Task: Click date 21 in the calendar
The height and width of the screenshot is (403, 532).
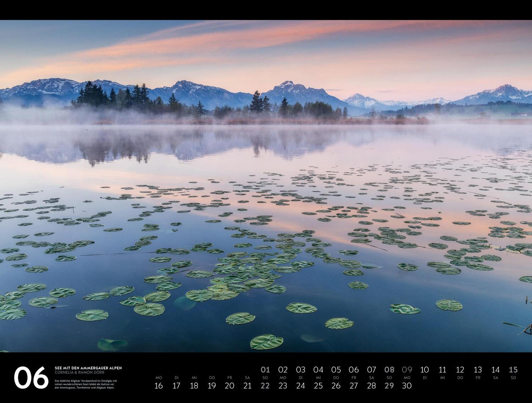Action: click(247, 386)
